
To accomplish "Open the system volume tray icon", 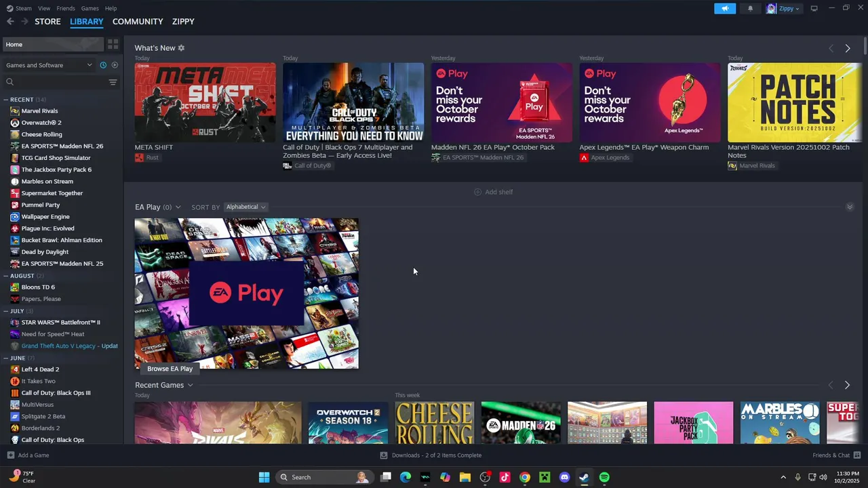I will (x=823, y=477).
